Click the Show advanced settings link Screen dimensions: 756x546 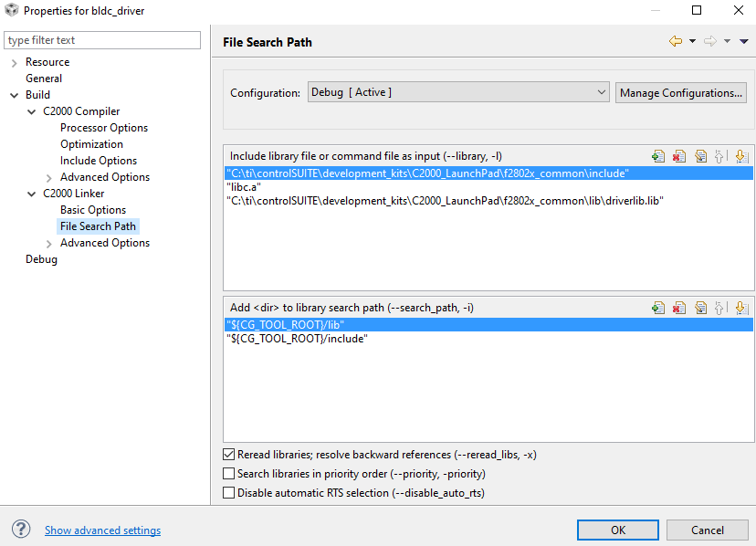coord(102,530)
